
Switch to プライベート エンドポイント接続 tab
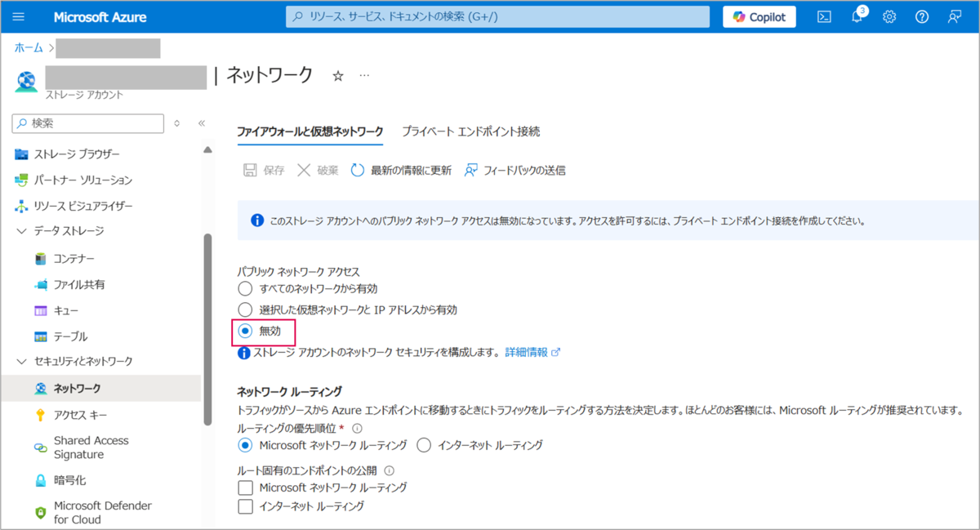pos(471,131)
